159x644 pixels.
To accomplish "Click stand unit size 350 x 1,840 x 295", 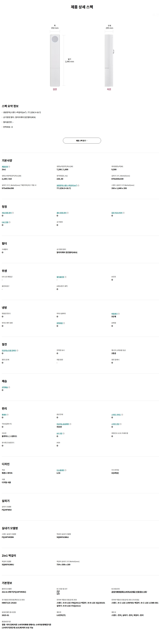I will coord(119,188).
